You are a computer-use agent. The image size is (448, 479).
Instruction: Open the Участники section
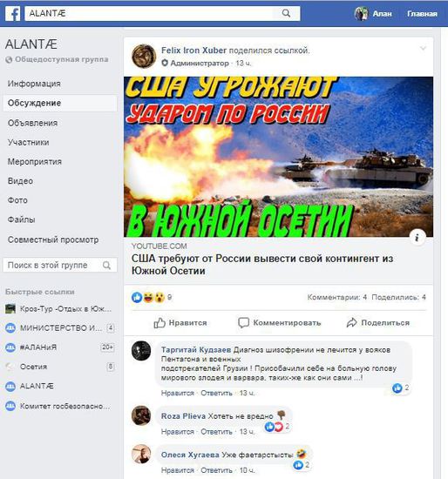[29, 142]
